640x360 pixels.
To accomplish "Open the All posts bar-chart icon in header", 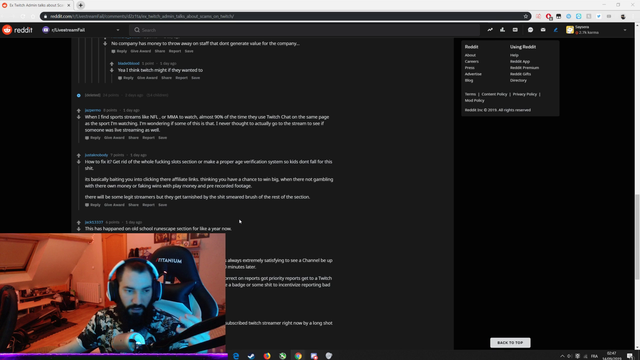I will (x=502, y=30).
